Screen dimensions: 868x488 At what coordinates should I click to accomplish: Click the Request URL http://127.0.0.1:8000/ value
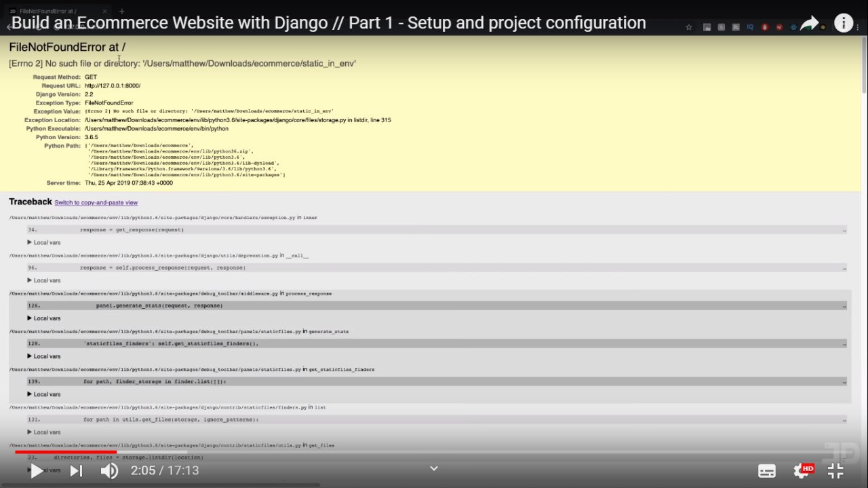[x=113, y=86]
